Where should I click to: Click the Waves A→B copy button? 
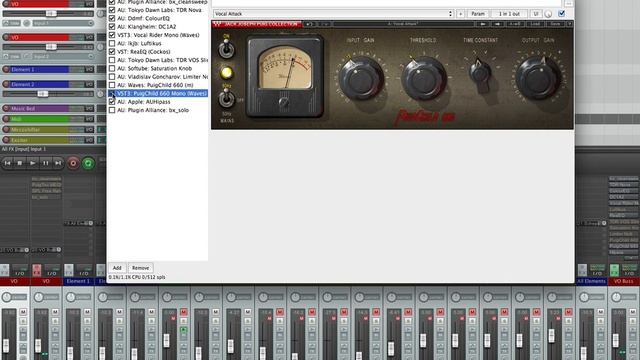(x=515, y=24)
